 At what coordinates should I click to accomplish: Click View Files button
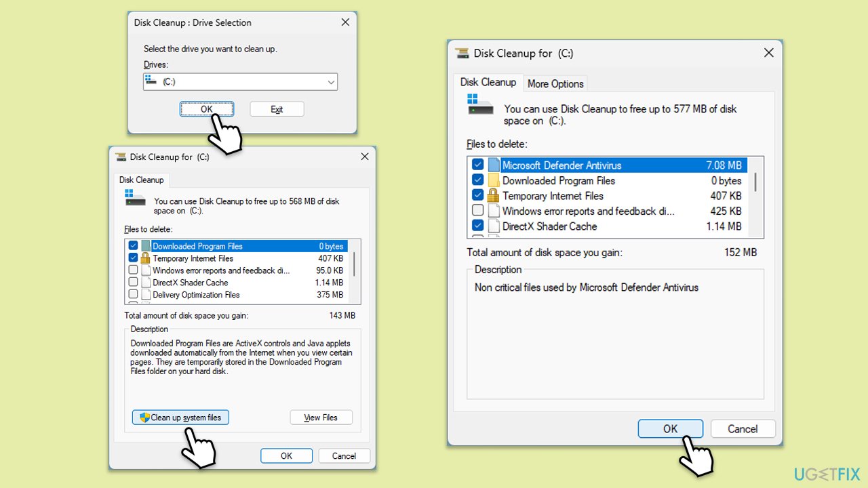[321, 418]
